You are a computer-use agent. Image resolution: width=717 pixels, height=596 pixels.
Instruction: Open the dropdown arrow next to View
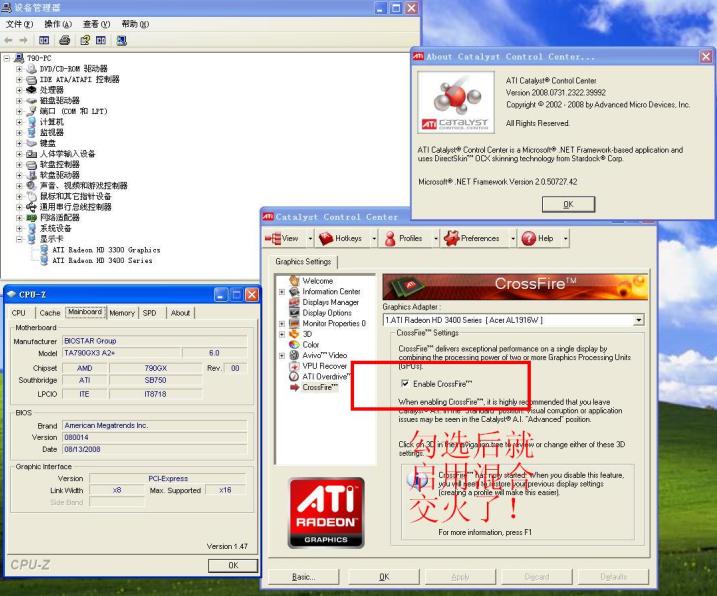pyautogui.click(x=310, y=239)
